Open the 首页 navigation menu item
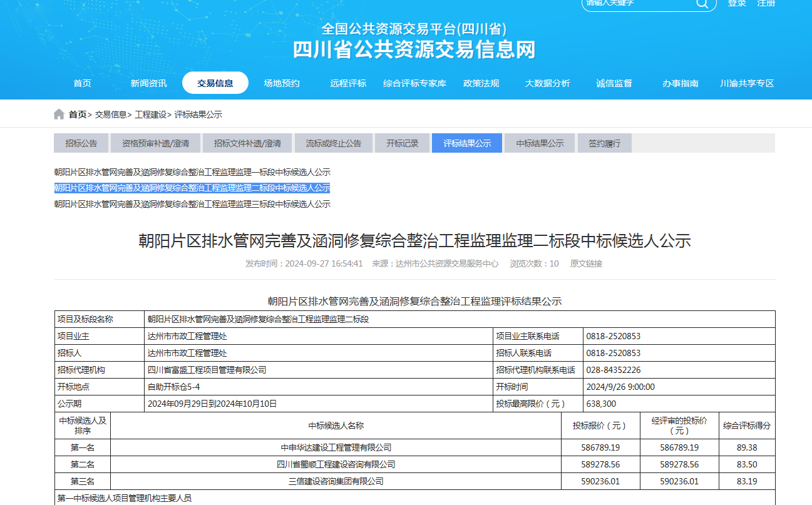 [82, 83]
